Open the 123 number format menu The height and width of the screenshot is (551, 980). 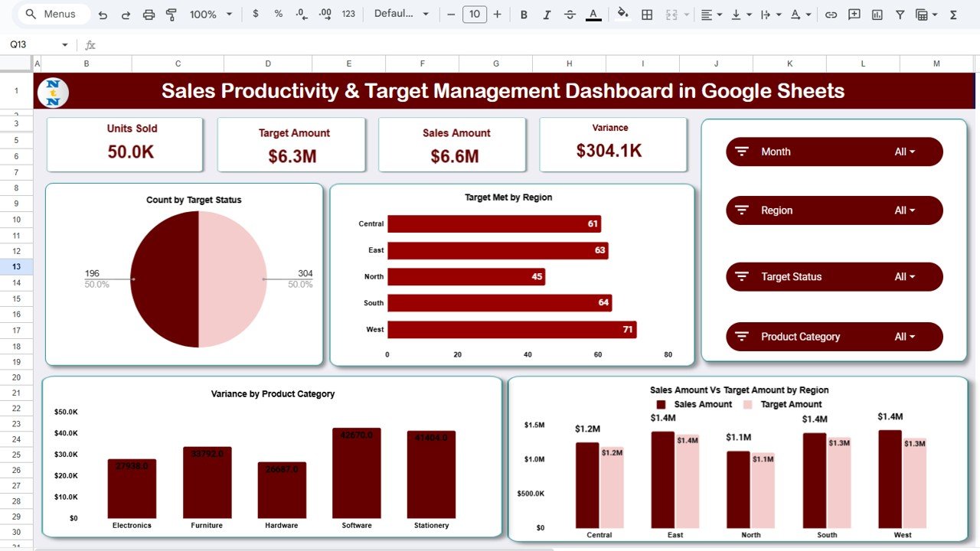(348, 14)
